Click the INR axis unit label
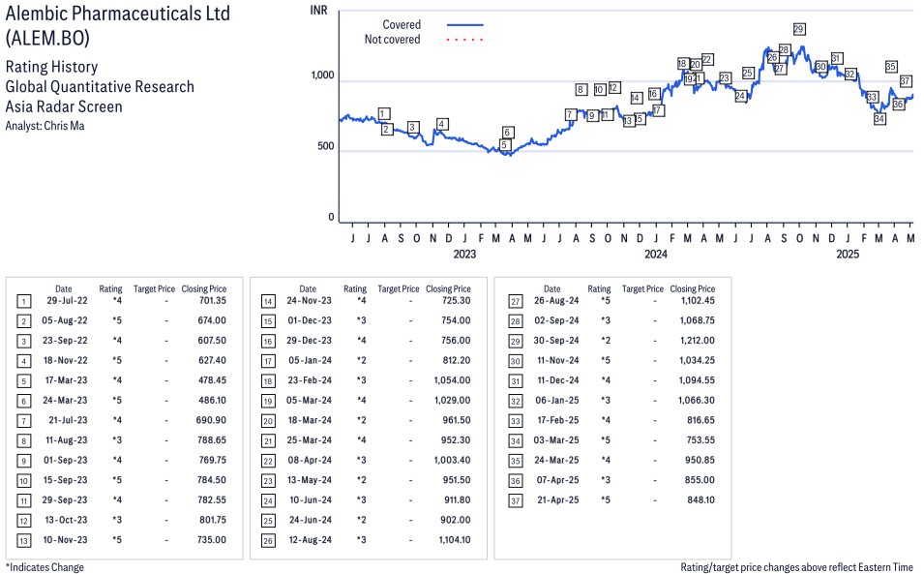 pos(318,10)
